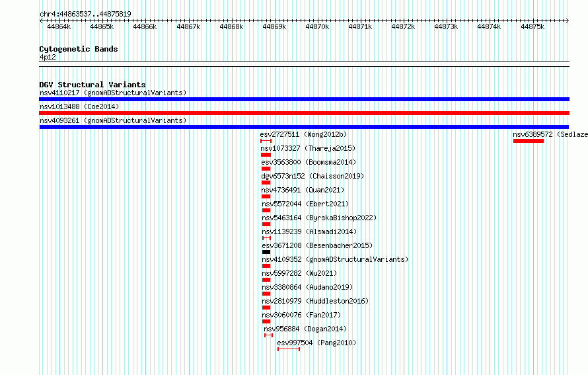The image size is (588, 375).
Task: Select the red dgv6573n152 variant glyph
Action: (x=266, y=183)
